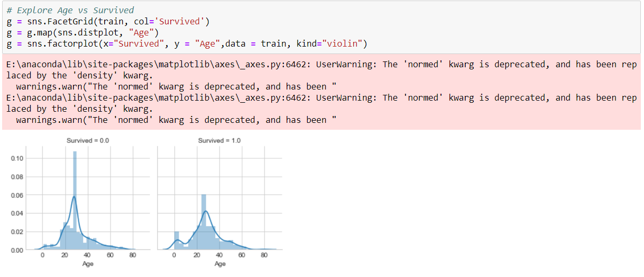
Task: Click the 0.06 y-axis tick label
Action: click(16, 195)
